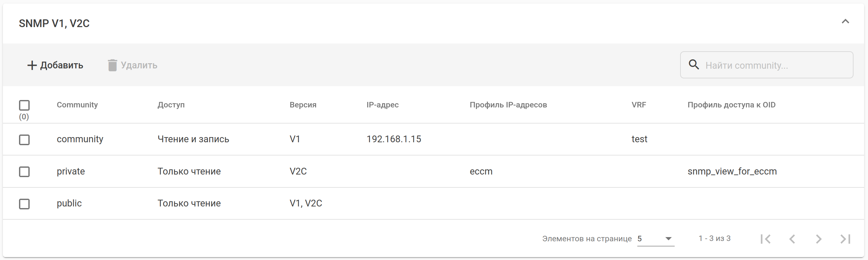The height and width of the screenshot is (260, 868).
Task: Collapse the SNMP V1, V2C panel
Action: (845, 22)
